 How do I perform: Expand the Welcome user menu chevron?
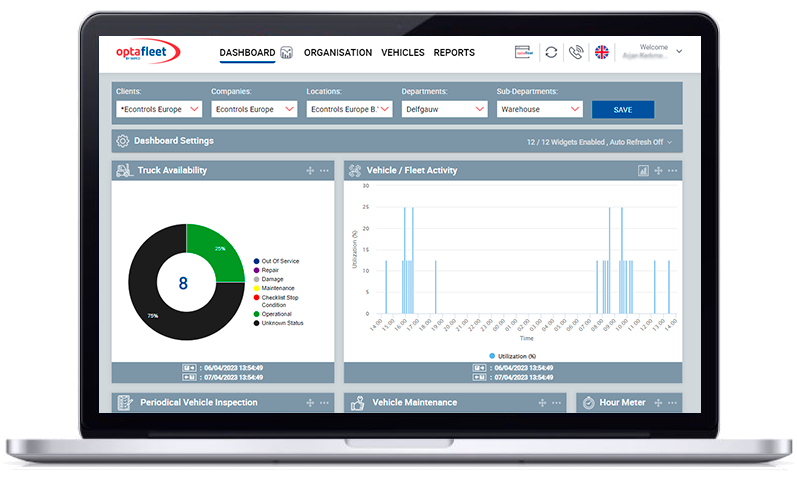click(x=679, y=51)
